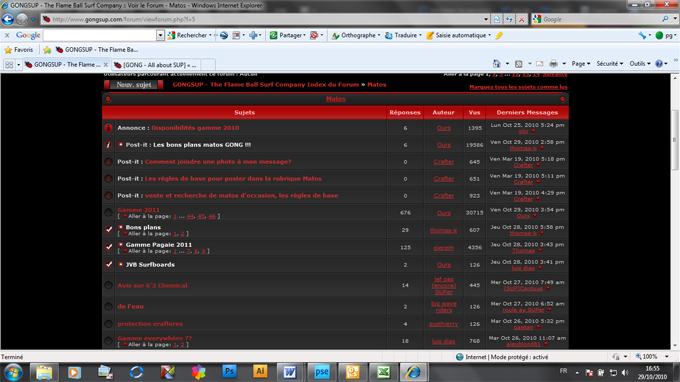Open Photoshop from the taskbar
The width and height of the screenshot is (680, 382).
tap(229, 372)
